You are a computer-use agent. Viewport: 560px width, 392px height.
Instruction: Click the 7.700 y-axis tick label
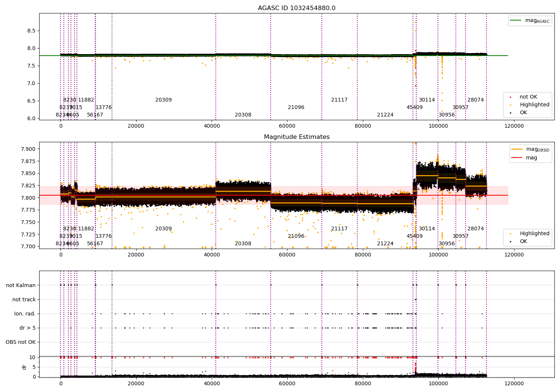pyautogui.click(x=28, y=247)
